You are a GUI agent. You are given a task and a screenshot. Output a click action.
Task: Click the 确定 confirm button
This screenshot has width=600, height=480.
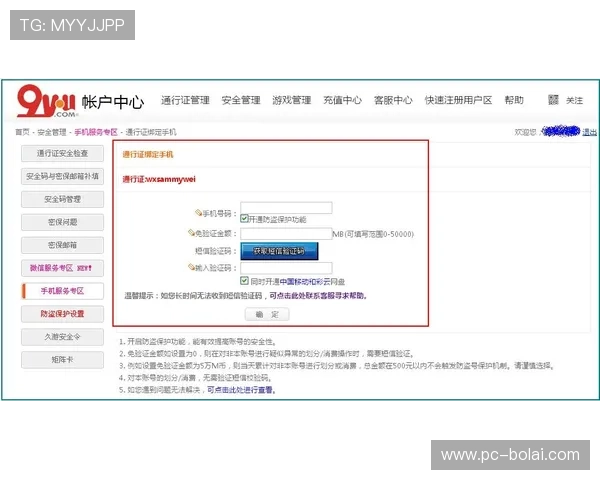pyautogui.click(x=267, y=314)
